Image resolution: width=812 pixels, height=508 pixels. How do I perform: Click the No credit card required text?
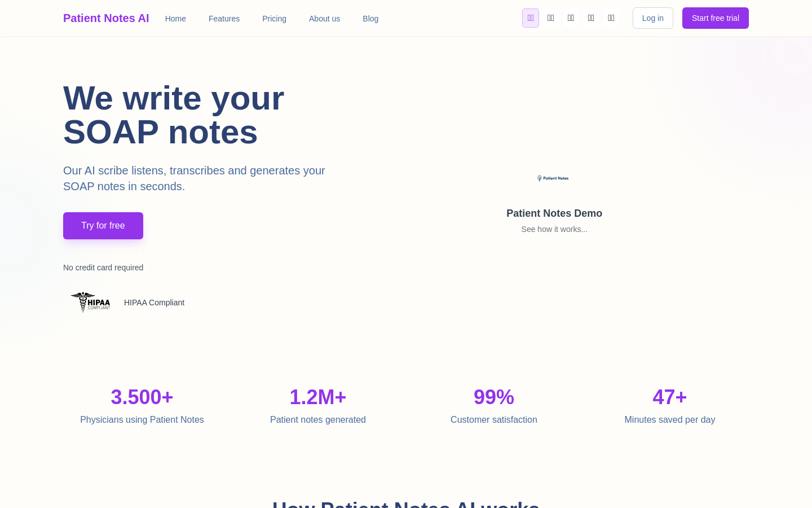[103, 268]
